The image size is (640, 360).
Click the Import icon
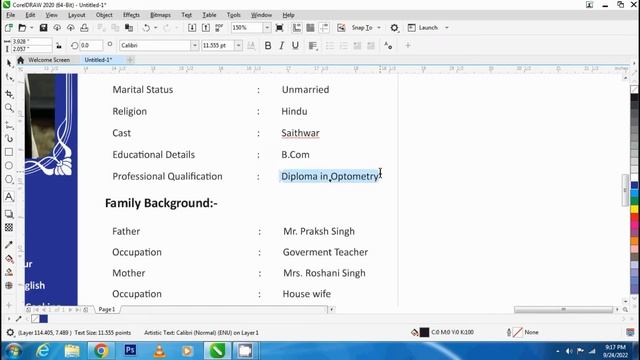(x=192, y=28)
